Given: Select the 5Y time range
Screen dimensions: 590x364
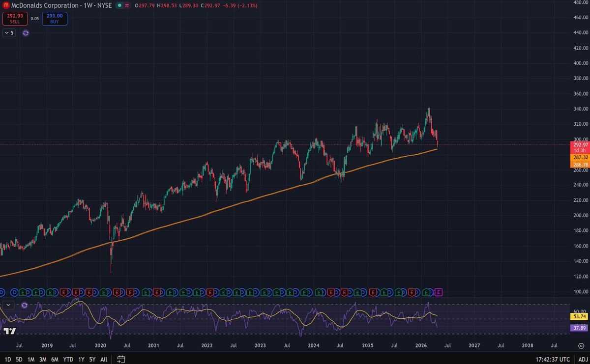Looking at the screenshot, I should pyautogui.click(x=92, y=359).
